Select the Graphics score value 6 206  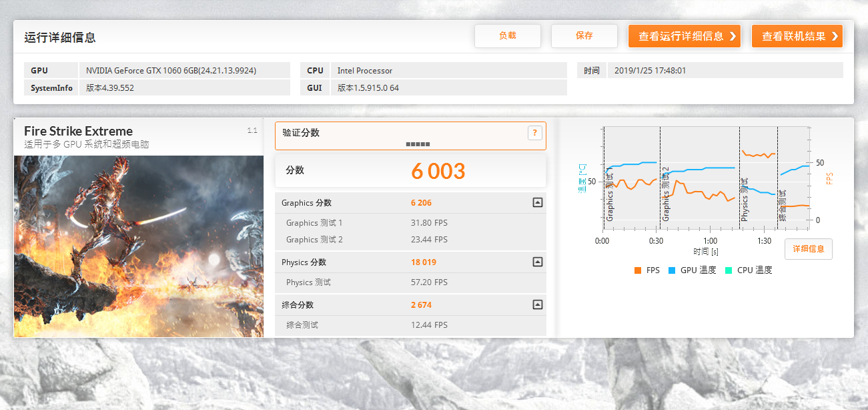tap(421, 203)
